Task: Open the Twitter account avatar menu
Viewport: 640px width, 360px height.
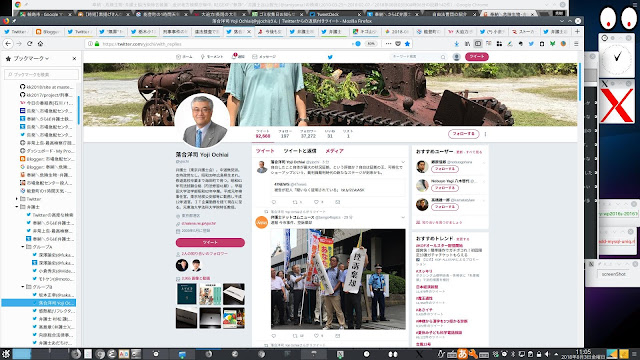Action: pos(457,57)
